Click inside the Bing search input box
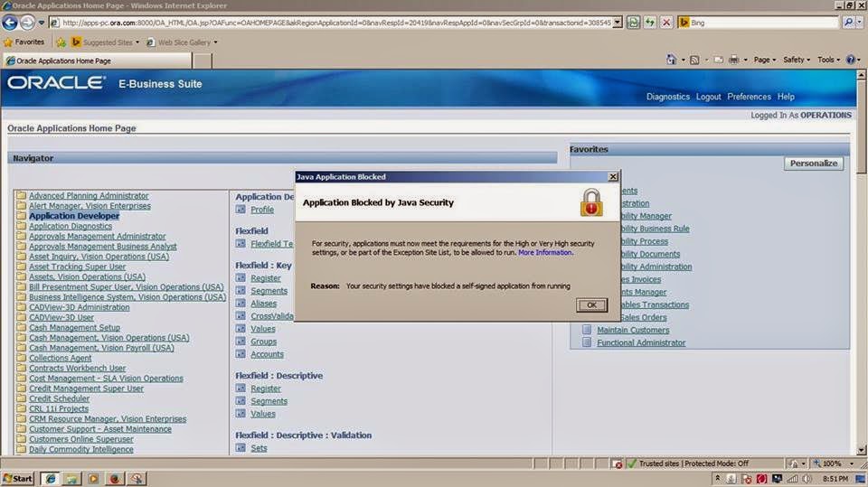This screenshot has width=868, height=487. tap(763, 23)
